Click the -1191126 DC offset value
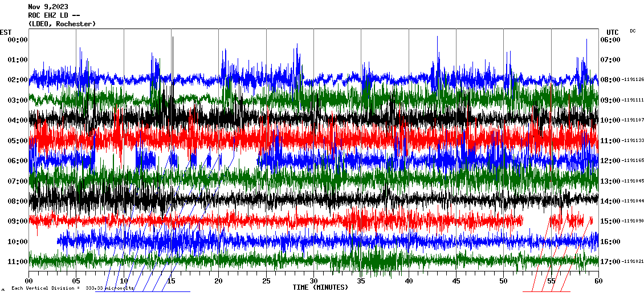Screen dimensions: 644x296 pos(633,80)
